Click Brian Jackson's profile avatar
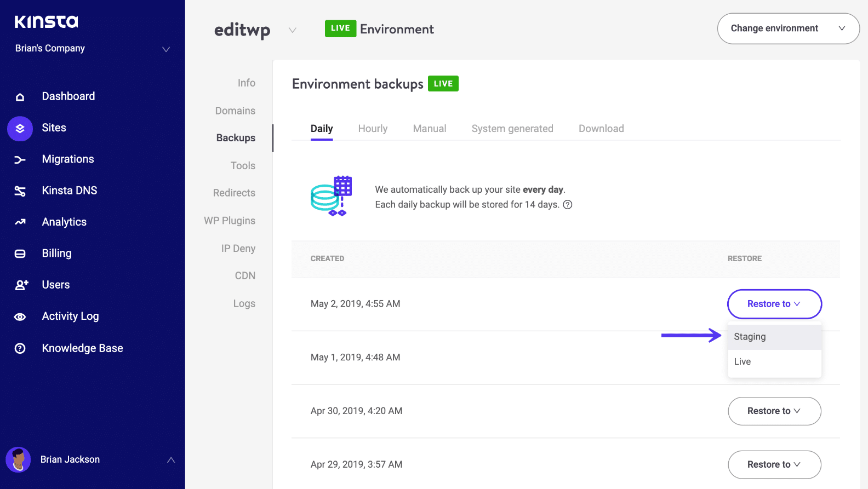 coord(18,459)
